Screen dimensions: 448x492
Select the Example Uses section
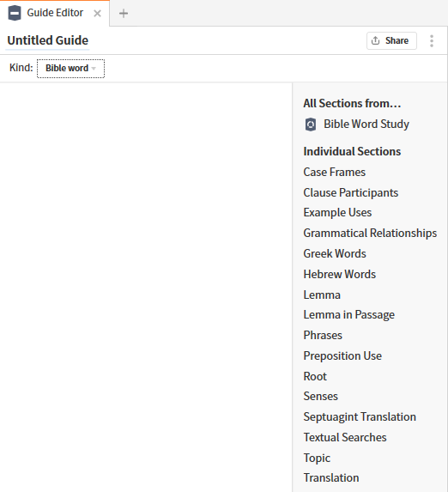pyautogui.click(x=337, y=213)
